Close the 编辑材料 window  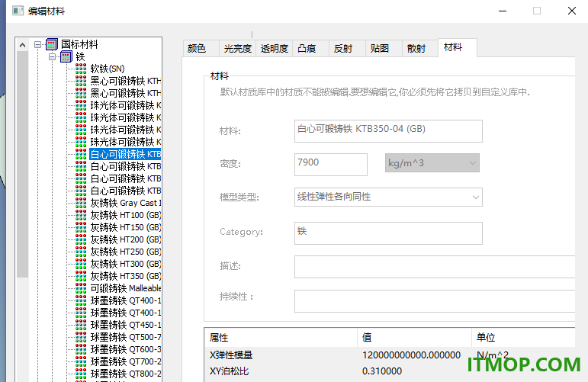coord(572,11)
